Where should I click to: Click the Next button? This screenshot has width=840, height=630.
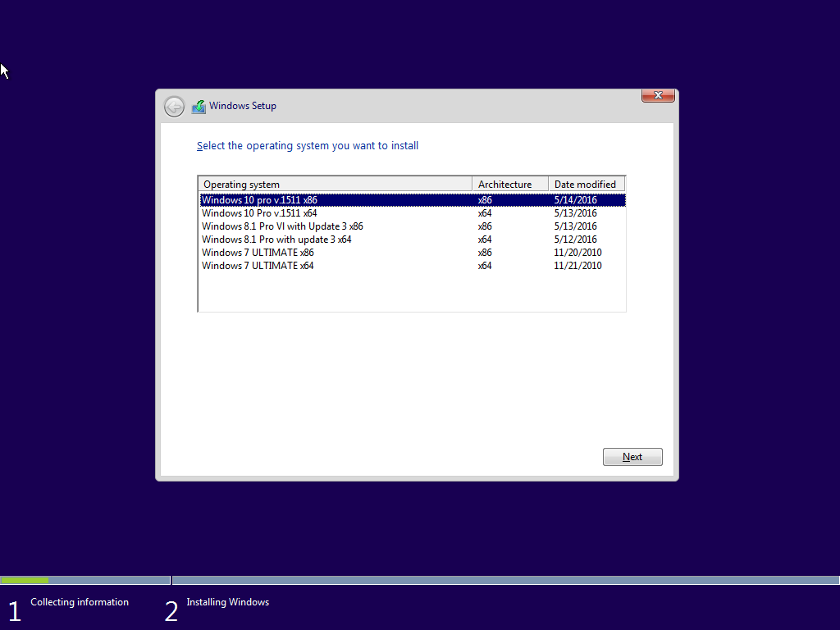point(632,457)
